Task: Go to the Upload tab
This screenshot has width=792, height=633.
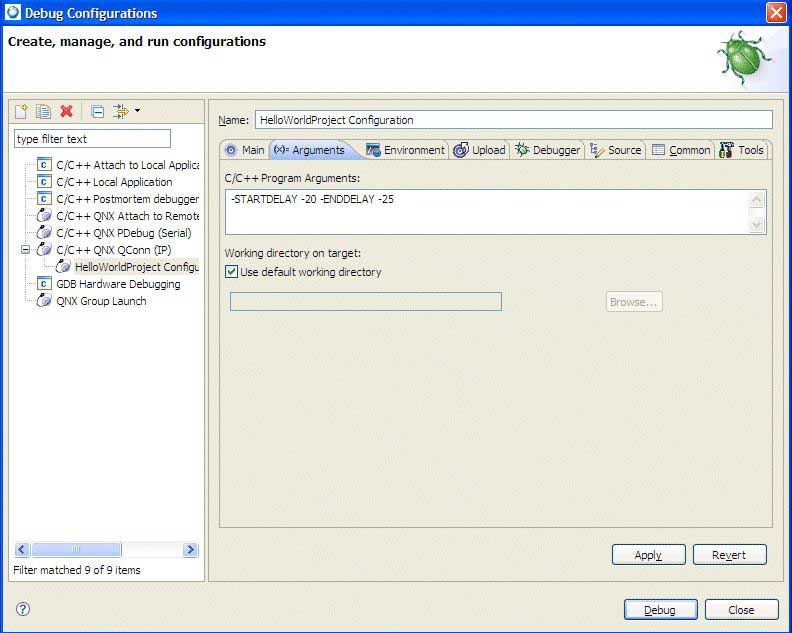Action: point(480,150)
